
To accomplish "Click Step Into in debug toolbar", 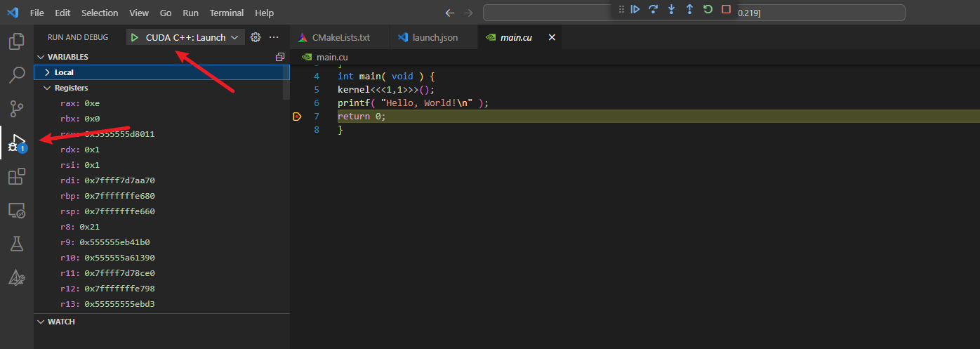I will pos(671,9).
